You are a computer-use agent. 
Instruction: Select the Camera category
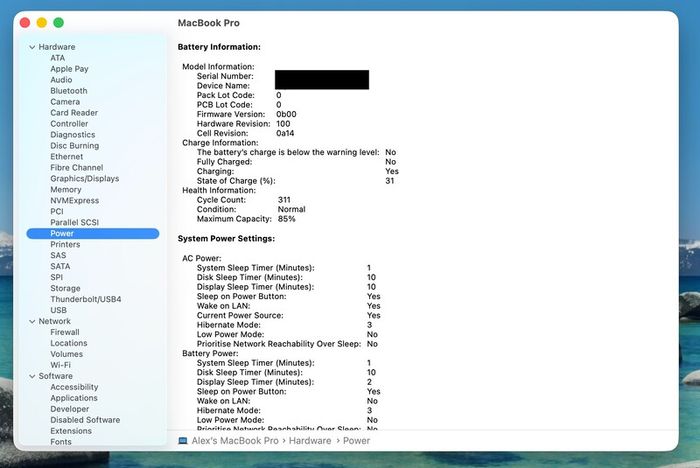coord(65,102)
